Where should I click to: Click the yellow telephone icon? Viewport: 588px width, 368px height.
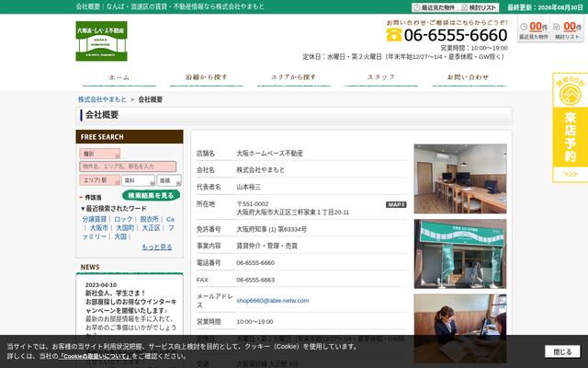click(x=394, y=35)
